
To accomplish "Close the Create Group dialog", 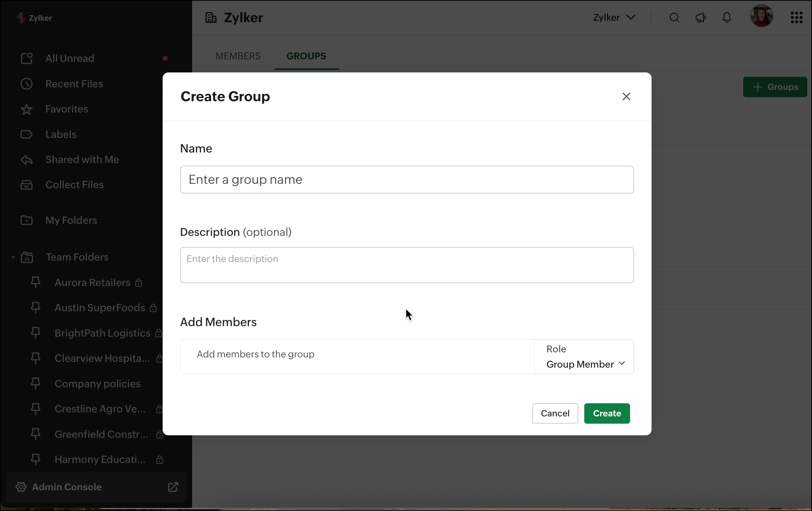I will point(626,96).
